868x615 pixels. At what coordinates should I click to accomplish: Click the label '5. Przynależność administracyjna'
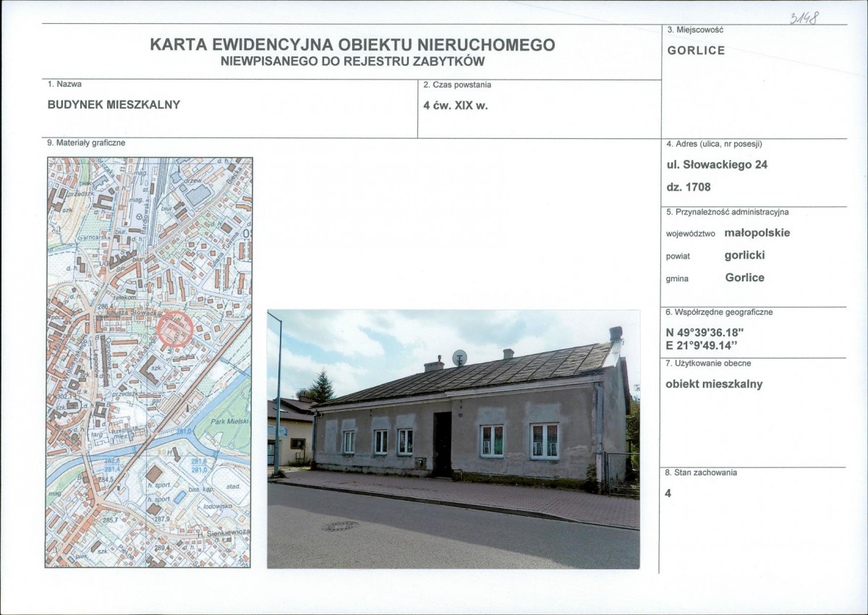coord(727,212)
